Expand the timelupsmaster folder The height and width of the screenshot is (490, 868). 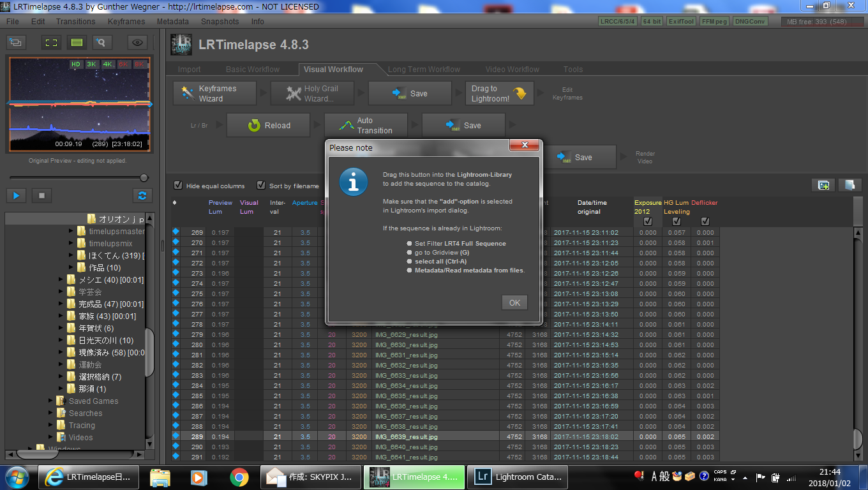71,232
